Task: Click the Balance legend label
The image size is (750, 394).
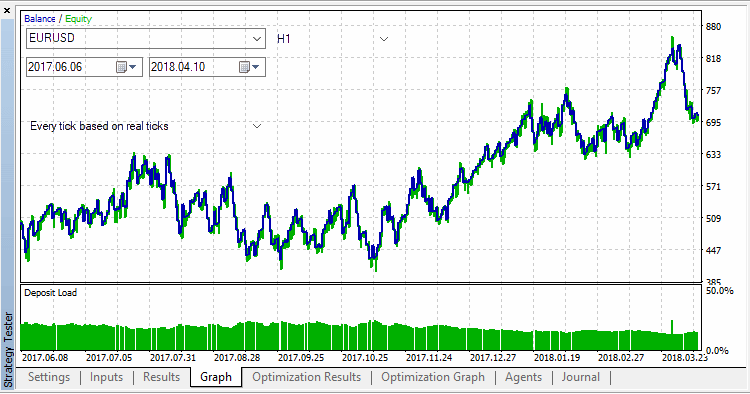Action: pos(40,19)
